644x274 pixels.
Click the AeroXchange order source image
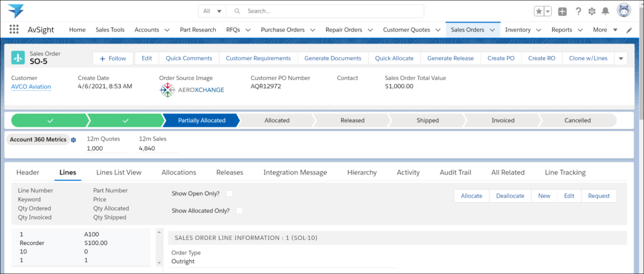pos(192,89)
